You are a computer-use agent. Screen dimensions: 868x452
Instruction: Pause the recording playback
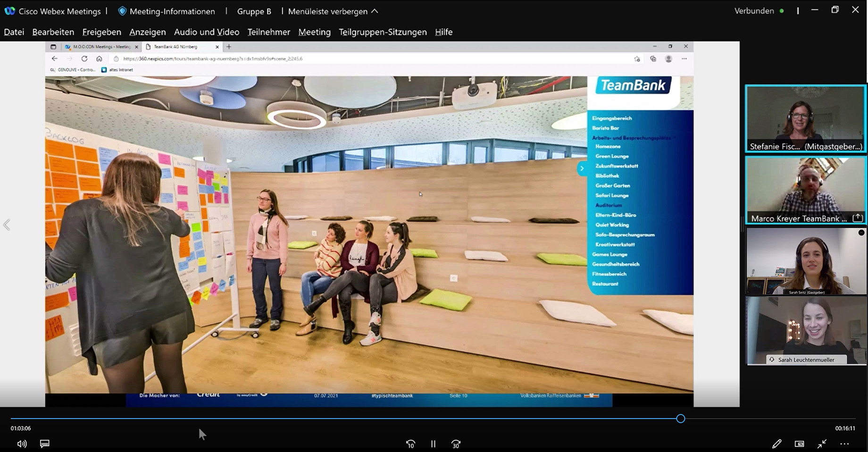[x=433, y=444]
